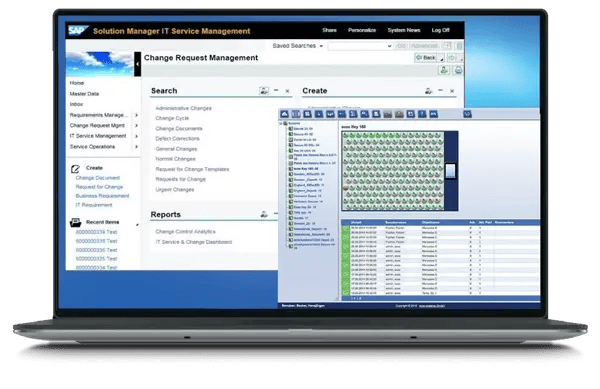Click the rightmost isolated toolbar icon in overlay
The image size is (600, 389).
click(x=467, y=114)
